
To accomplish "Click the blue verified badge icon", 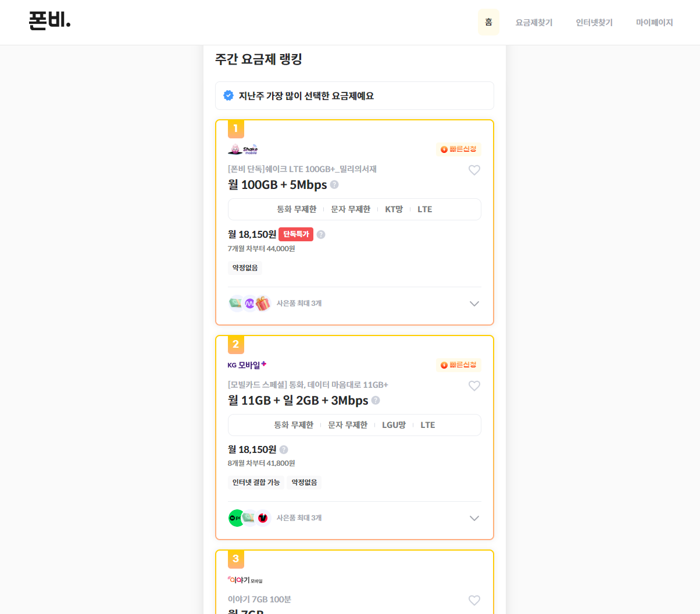I will point(228,95).
